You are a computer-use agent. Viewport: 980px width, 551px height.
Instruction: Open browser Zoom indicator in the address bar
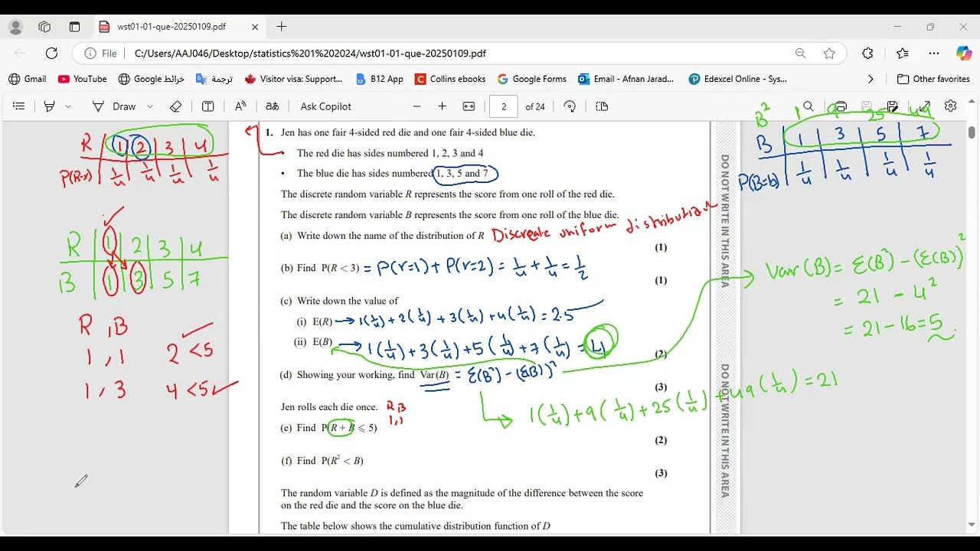(x=800, y=54)
